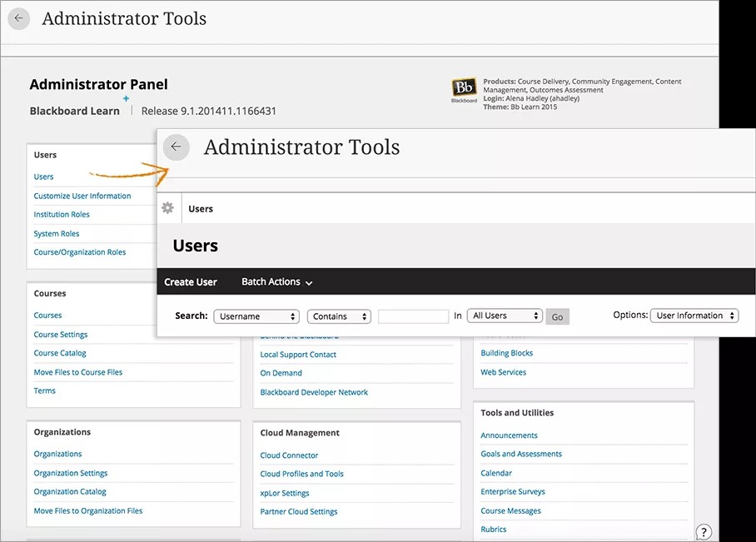Image resolution: width=756 pixels, height=542 pixels.
Task: Open the Web Services page
Action: point(501,372)
